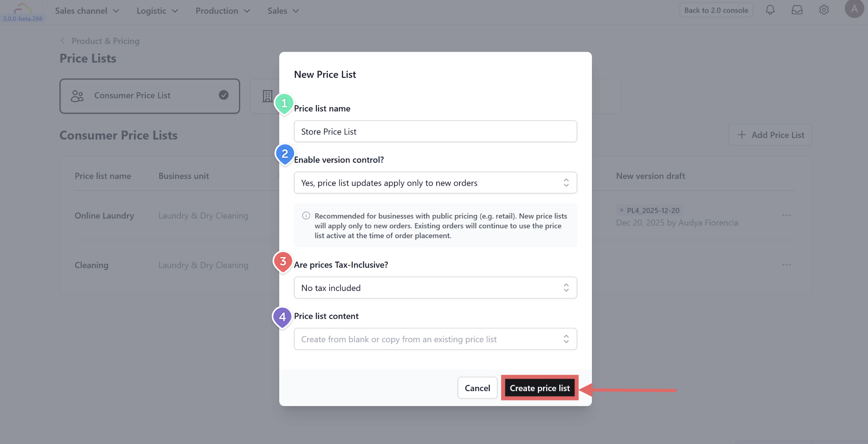Open the Price list content dropdown
868x444 pixels.
pos(435,339)
